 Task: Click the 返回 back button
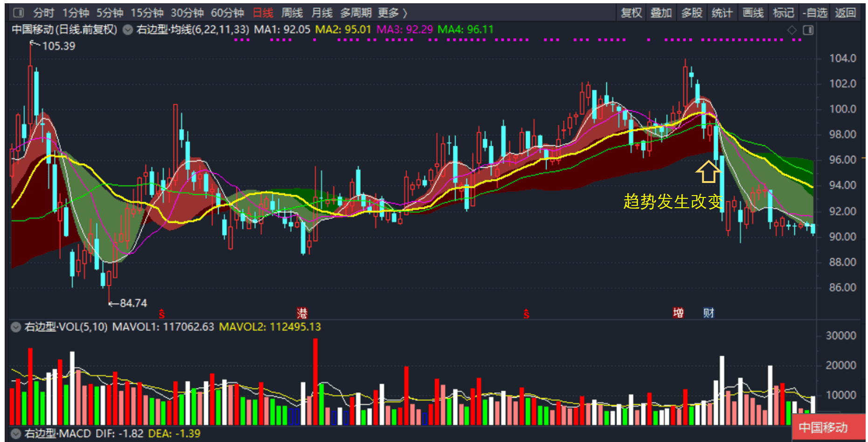[845, 13]
